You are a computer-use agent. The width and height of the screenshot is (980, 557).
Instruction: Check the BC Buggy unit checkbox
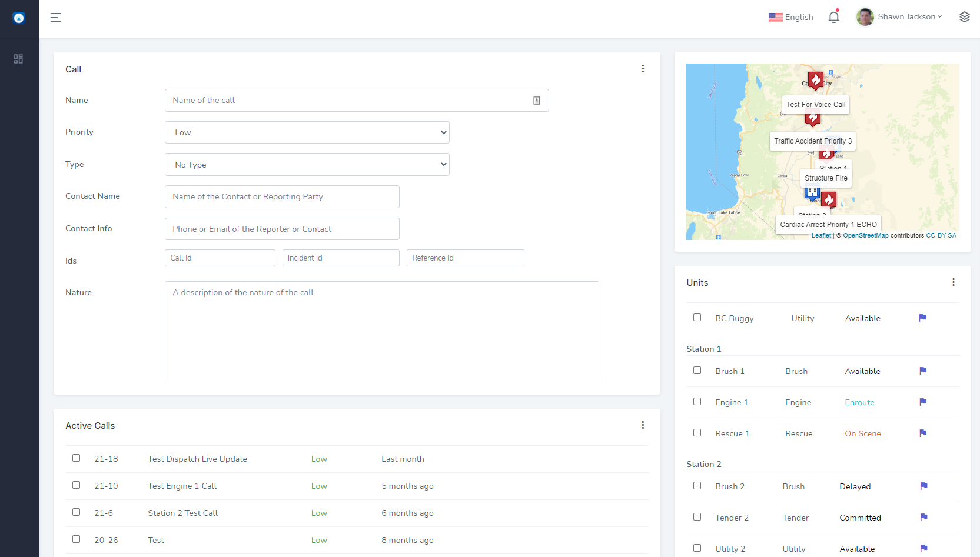697,317
